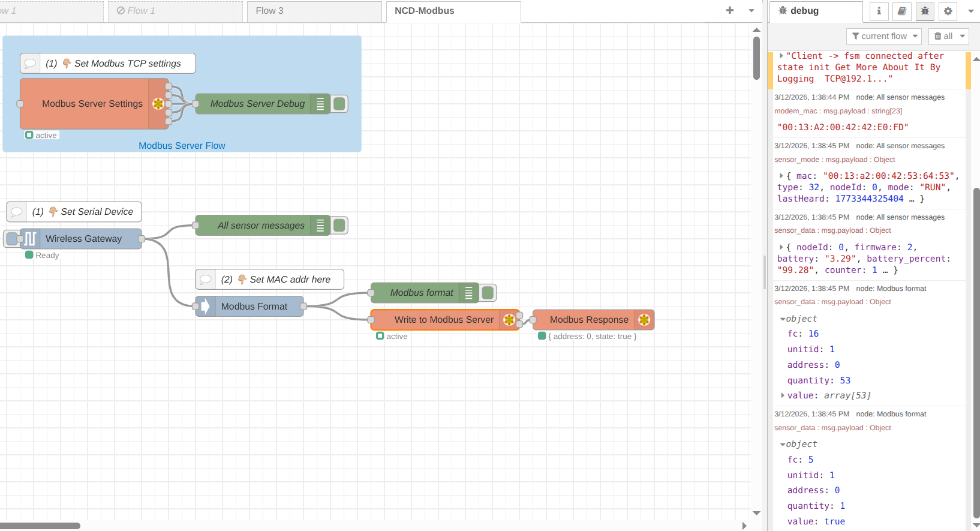Click the Modbus Response node star icon
Screen dimensions: 980x531
(x=644, y=320)
